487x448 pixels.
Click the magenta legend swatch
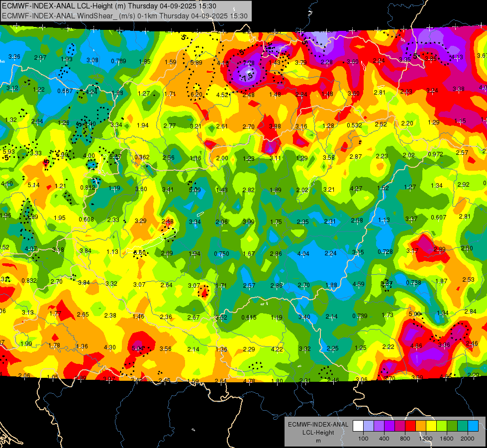tap(400, 426)
